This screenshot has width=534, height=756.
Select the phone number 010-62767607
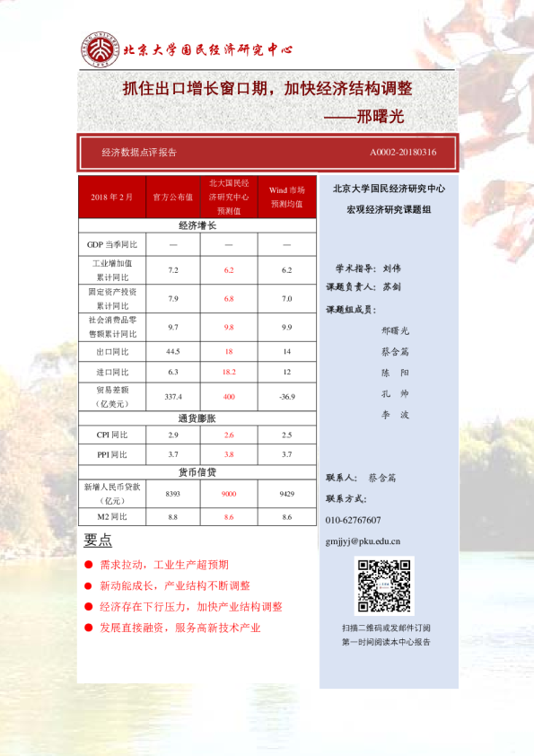[354, 520]
